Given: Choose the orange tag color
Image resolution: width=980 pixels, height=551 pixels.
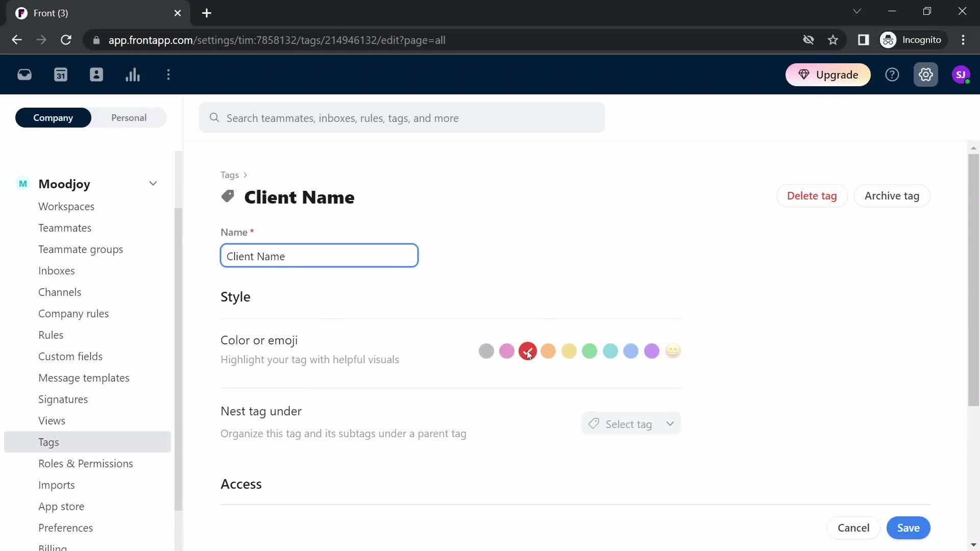Looking at the screenshot, I should [548, 351].
